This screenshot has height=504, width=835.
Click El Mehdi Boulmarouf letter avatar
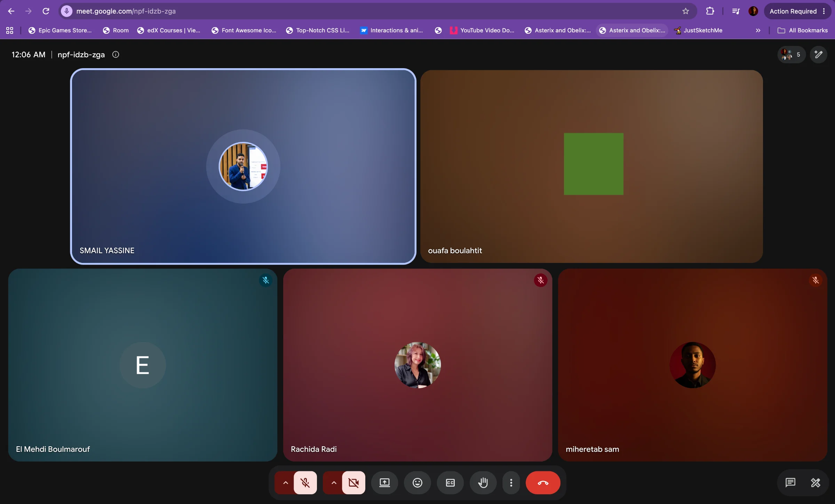coord(142,365)
